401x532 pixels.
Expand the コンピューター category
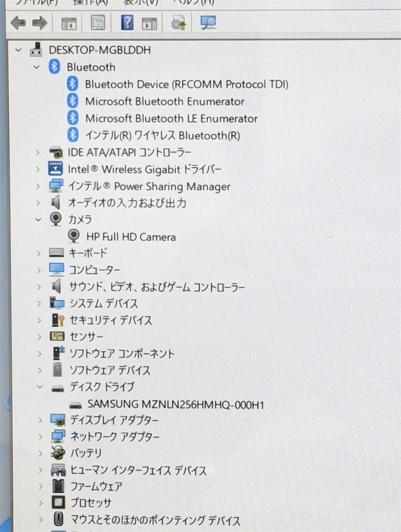click(38, 270)
